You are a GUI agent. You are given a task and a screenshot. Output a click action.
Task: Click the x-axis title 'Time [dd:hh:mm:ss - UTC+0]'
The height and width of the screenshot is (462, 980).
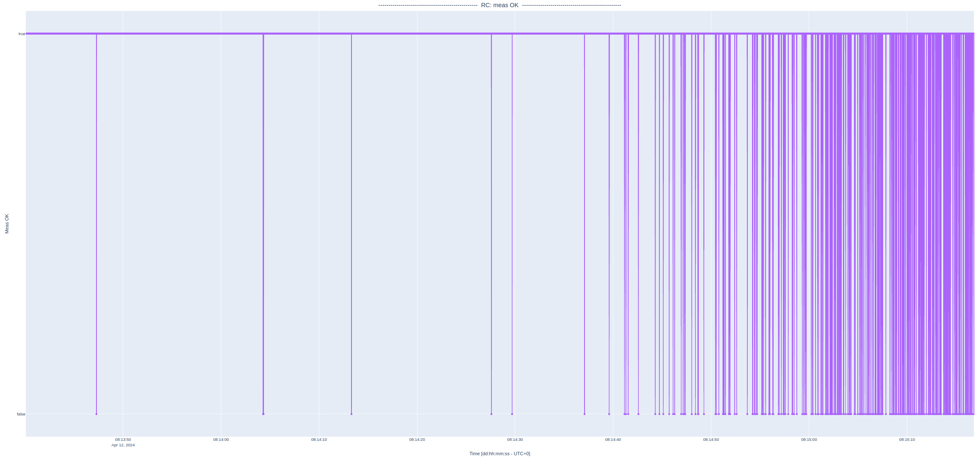click(x=500, y=454)
